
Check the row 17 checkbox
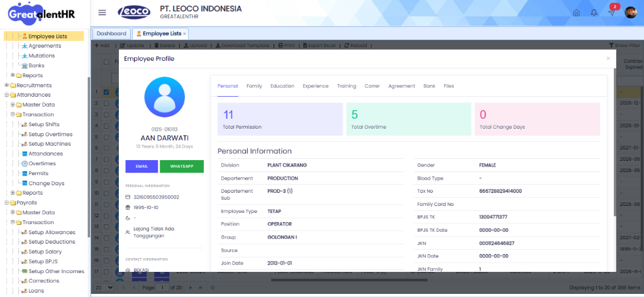pyautogui.click(x=106, y=271)
